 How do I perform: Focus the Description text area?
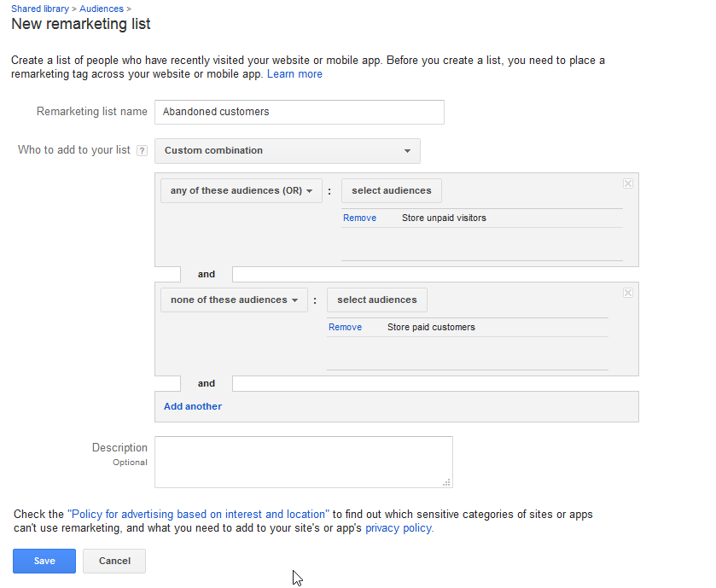pyautogui.click(x=304, y=462)
